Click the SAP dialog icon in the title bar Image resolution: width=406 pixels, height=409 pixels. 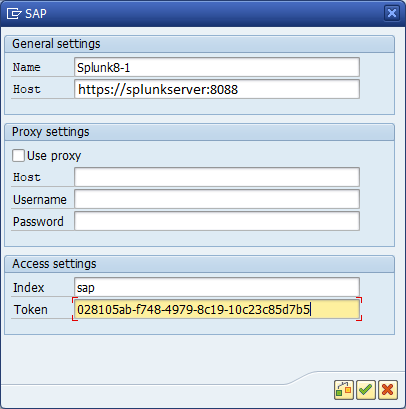14,14
